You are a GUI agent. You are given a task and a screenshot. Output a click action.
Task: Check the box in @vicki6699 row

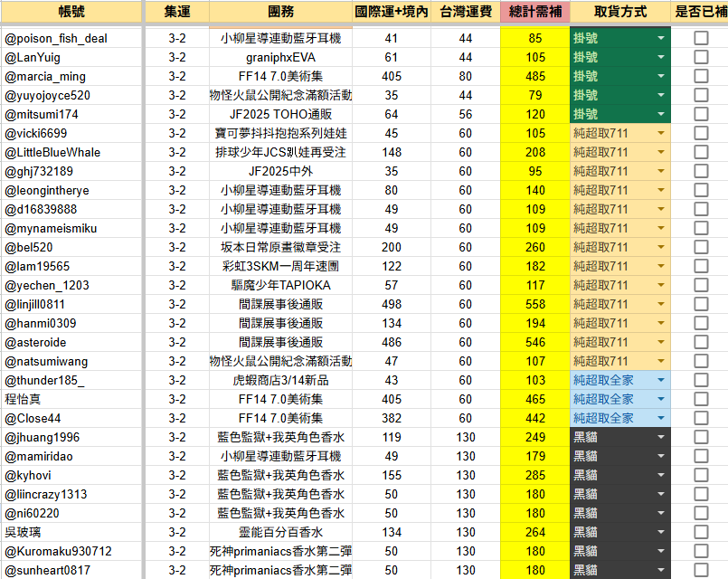(701, 133)
